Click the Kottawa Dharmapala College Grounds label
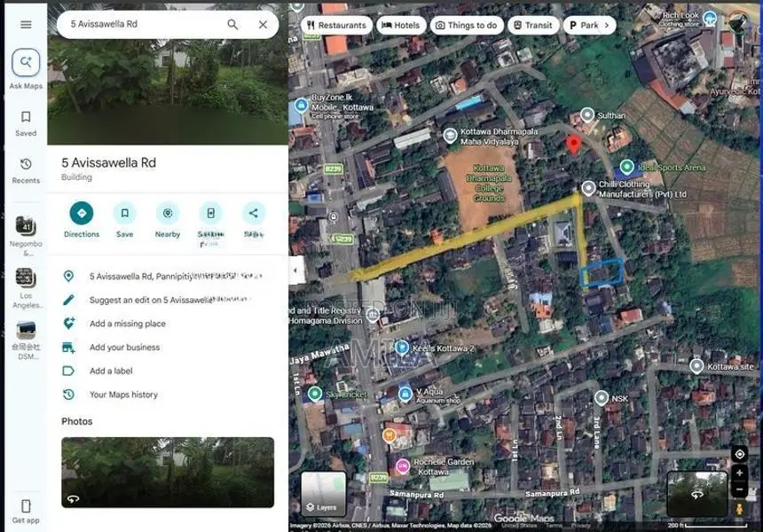Screen dimensions: 763x532 [x=489, y=184]
